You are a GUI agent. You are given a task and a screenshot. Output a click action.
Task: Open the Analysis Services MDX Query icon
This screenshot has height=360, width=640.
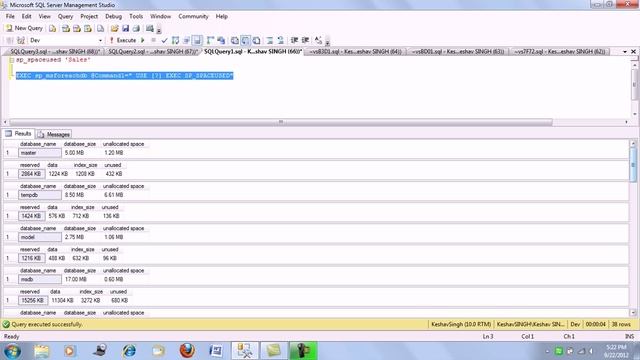pos(65,28)
